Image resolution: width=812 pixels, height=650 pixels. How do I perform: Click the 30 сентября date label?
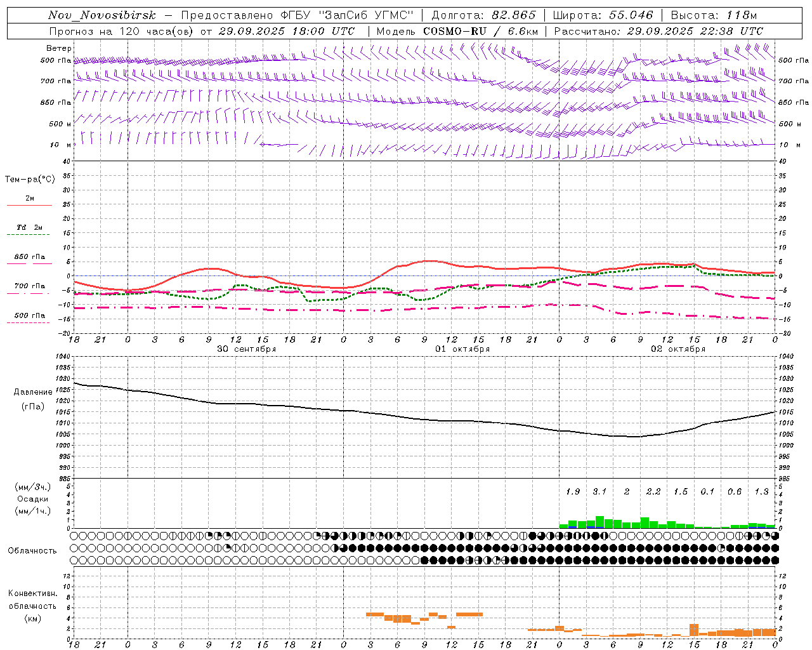click(247, 349)
